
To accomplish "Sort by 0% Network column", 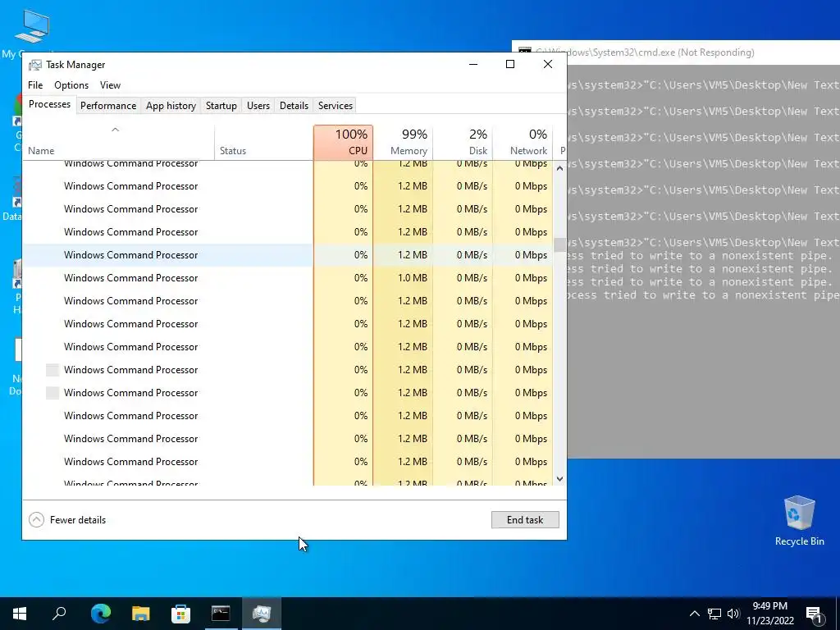I will (x=523, y=143).
